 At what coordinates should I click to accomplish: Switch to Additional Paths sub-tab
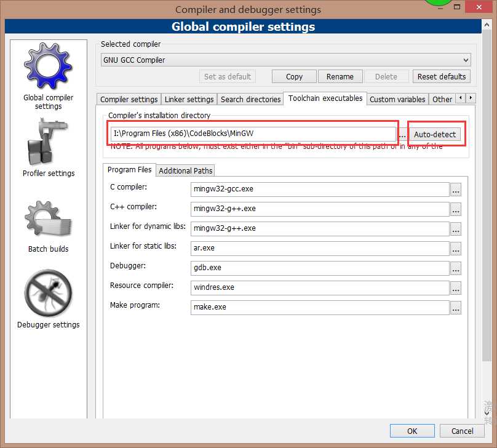click(x=185, y=170)
